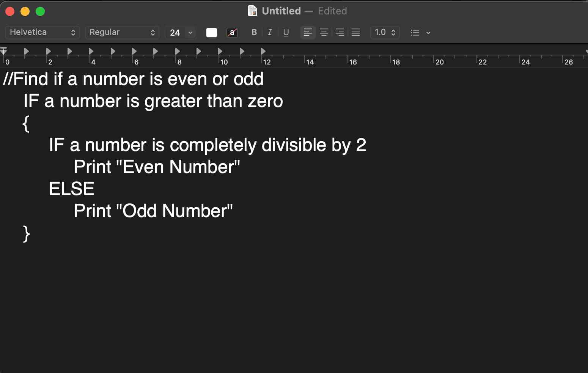This screenshot has height=373, width=588.
Task: Open the Helvetica font family dropdown
Action: coord(42,33)
